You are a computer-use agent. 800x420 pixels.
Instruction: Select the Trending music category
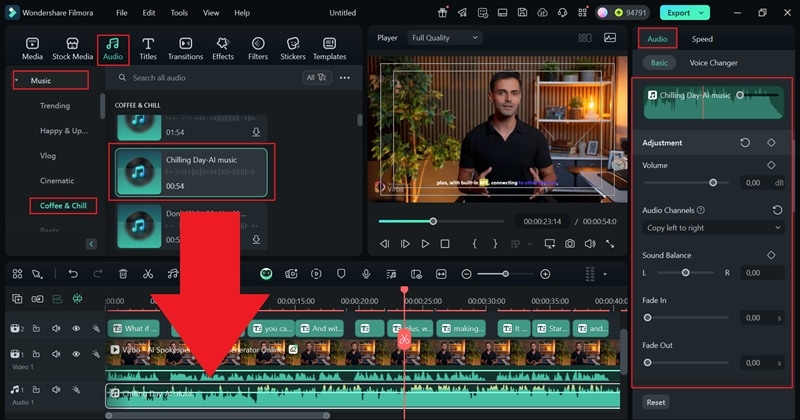55,106
